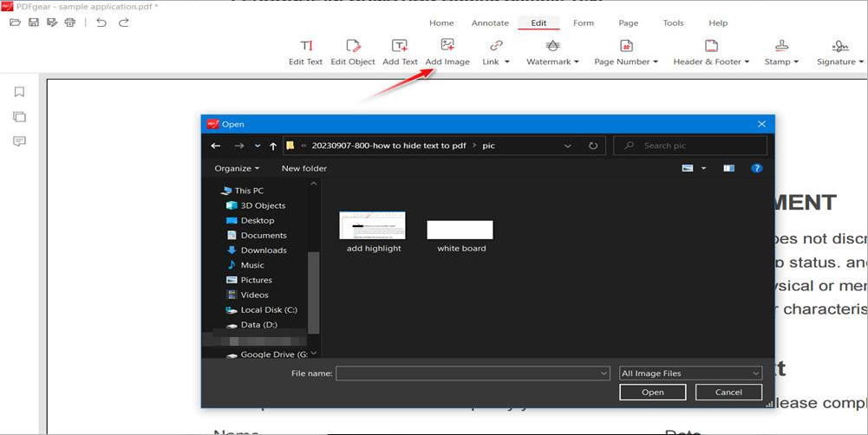Click the File name input field
Image resolution: width=868 pixels, height=435 pixels.
click(x=473, y=373)
